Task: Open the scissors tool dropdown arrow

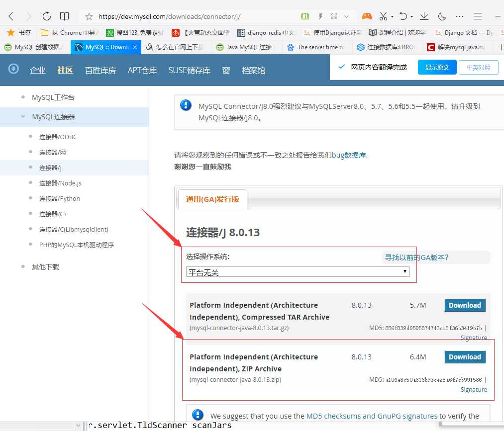Action: [x=392, y=16]
